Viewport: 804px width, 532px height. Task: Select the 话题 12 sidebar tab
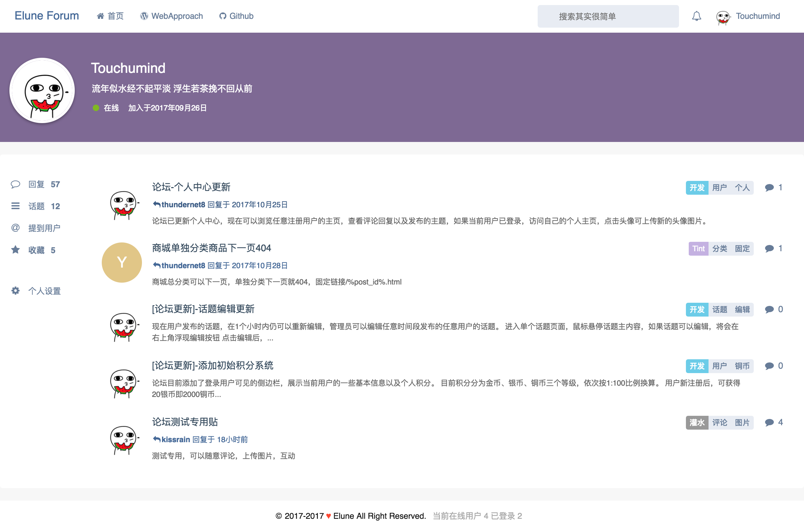coord(44,206)
